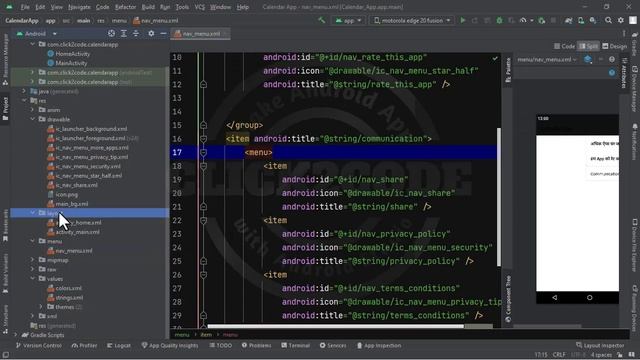Viewport: 640px width, 360px height.
Task: Collapse the values folder
Action: tap(33, 278)
